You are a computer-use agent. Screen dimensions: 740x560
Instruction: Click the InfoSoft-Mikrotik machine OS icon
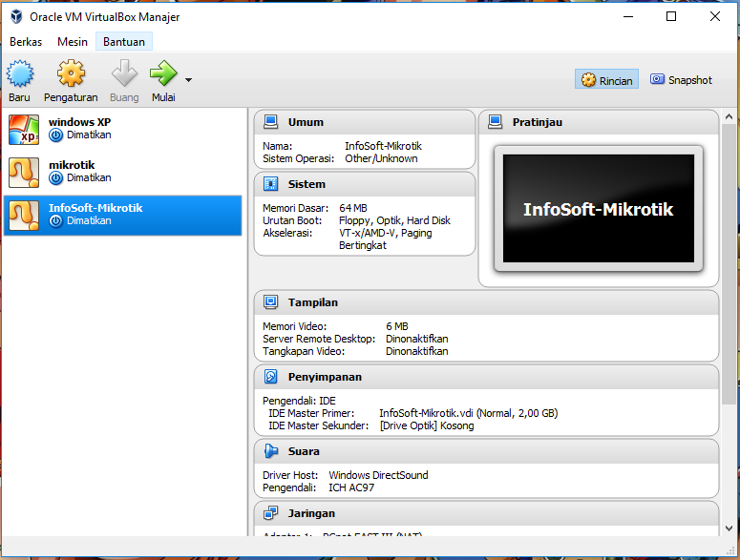24,216
